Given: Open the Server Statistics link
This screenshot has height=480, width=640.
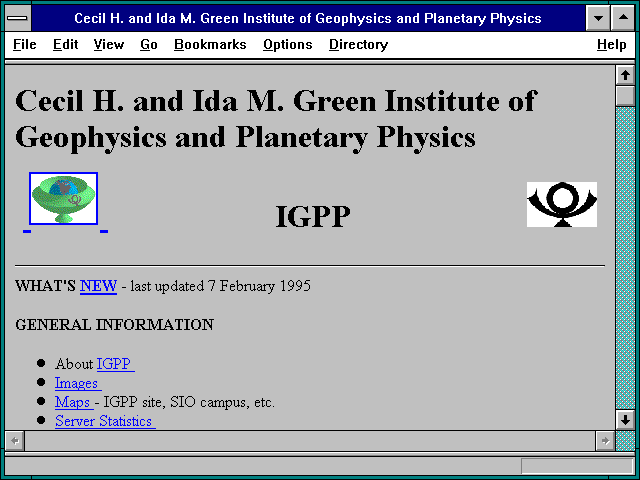Looking at the screenshot, I should pos(105,421).
